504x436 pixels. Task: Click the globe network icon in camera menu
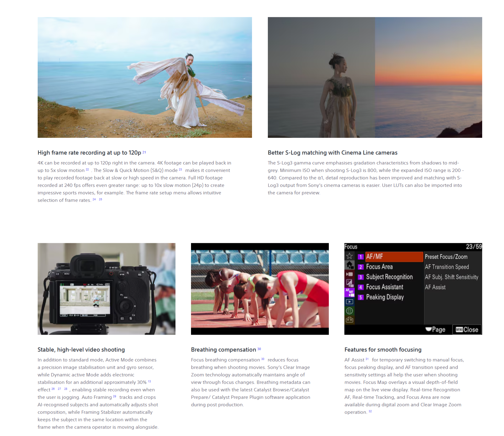pos(349,311)
